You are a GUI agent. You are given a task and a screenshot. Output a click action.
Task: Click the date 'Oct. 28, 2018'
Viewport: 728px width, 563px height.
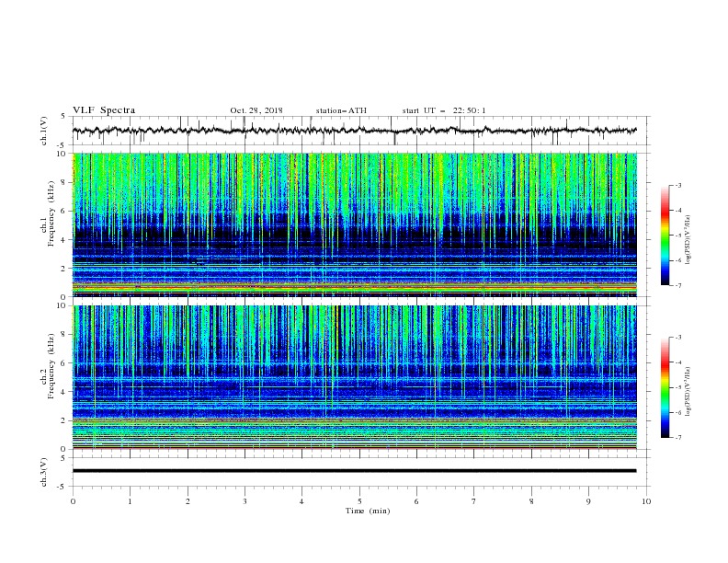(x=256, y=110)
